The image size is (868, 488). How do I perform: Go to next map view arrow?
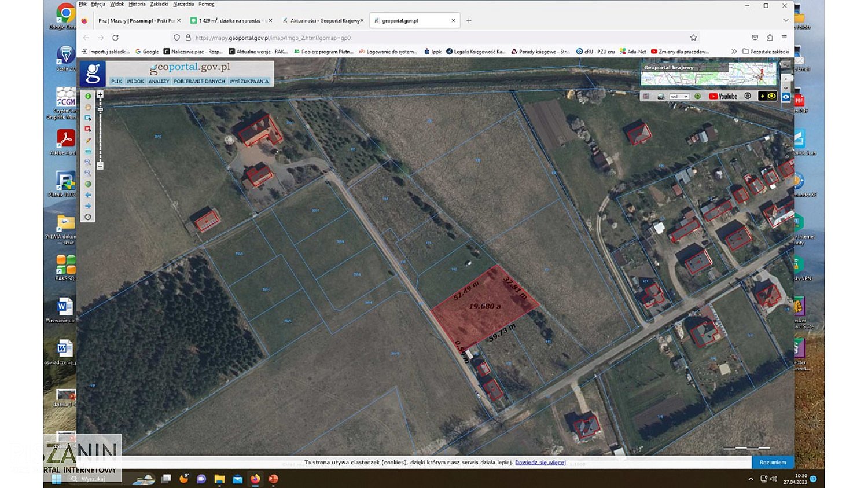click(88, 206)
